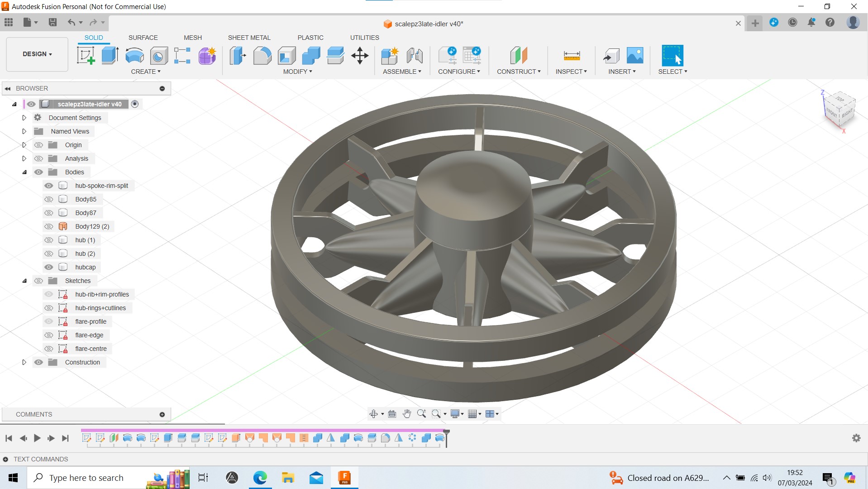Show the hub-rings+cutlines sketch

pos(49,308)
